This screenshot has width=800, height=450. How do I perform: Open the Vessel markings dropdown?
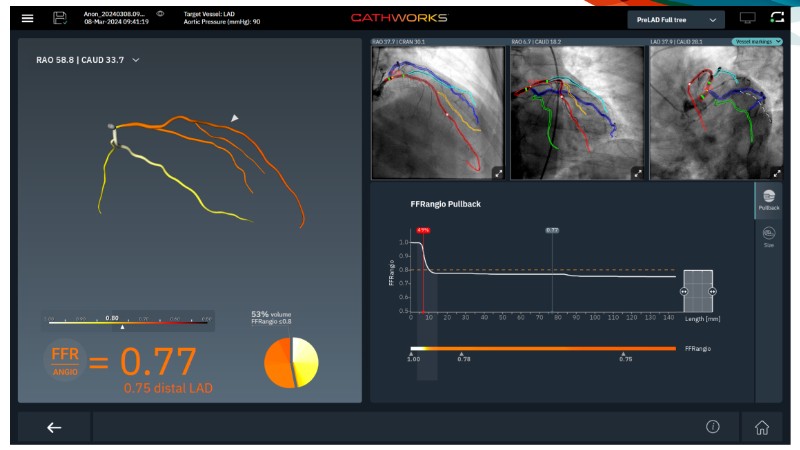(755, 42)
